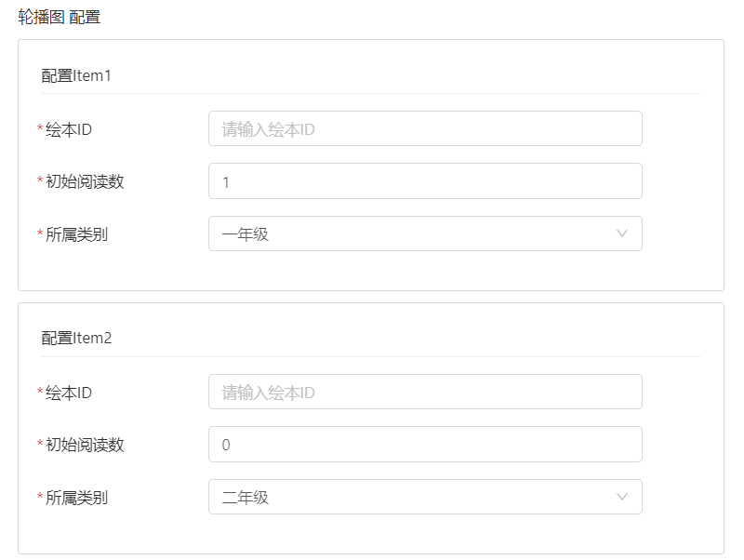Click the red asterisk before 初始阅读数 in Item2
This screenshot has width=744, height=560.
click(x=40, y=446)
